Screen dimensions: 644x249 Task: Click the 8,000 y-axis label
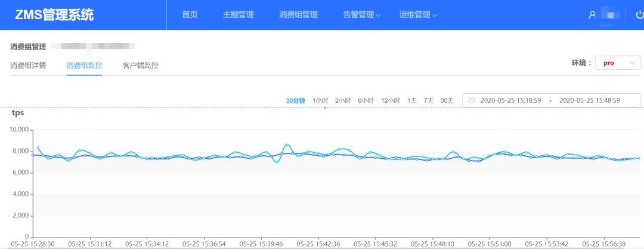(x=20, y=152)
